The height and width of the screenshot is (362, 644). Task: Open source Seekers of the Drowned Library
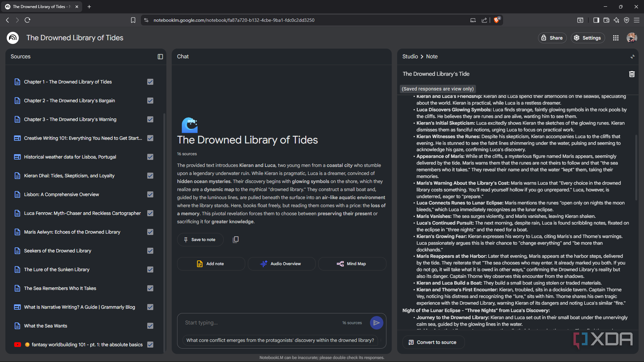[57, 251]
